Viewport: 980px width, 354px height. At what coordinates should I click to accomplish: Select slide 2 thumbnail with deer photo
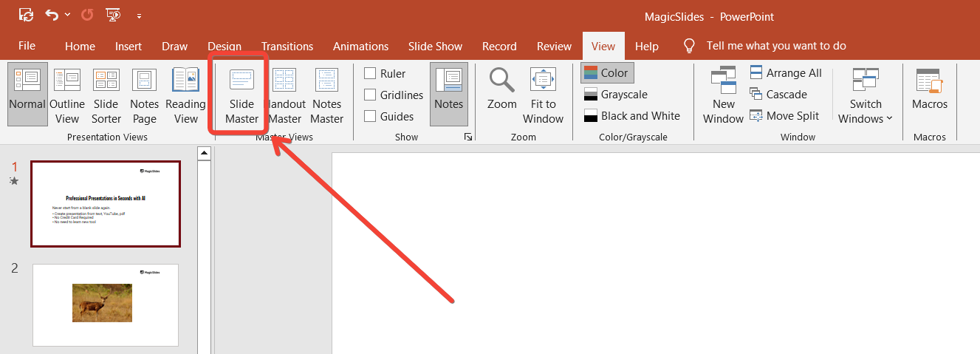(x=106, y=304)
